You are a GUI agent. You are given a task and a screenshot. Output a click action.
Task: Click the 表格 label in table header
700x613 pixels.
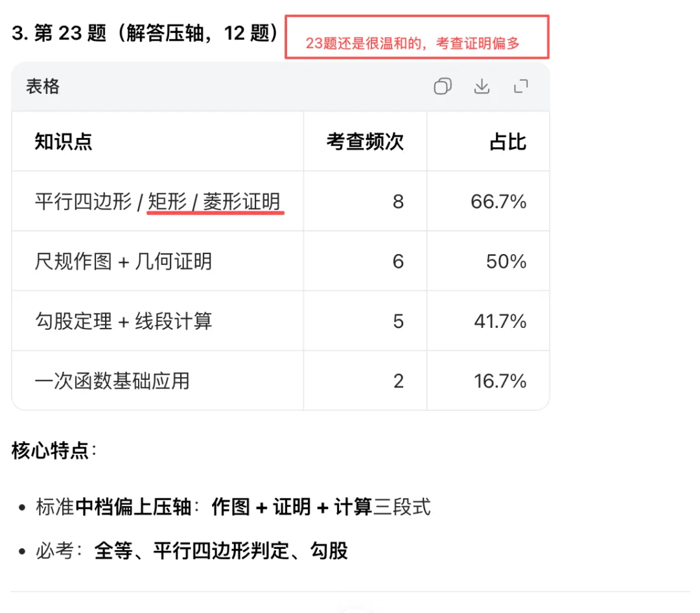pos(43,87)
